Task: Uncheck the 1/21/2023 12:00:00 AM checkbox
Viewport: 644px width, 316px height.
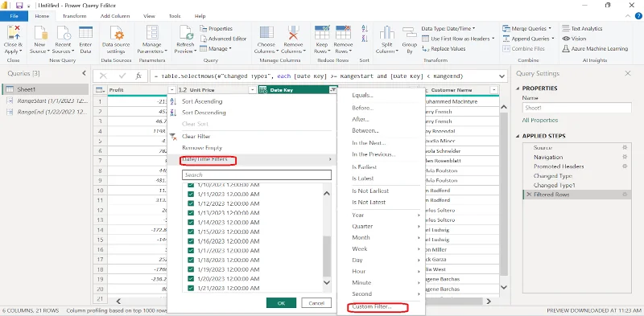Action: pyautogui.click(x=191, y=288)
